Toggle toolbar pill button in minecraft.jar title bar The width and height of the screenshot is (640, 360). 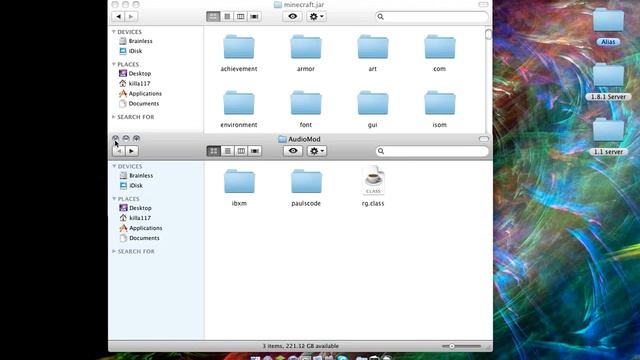click(483, 4)
